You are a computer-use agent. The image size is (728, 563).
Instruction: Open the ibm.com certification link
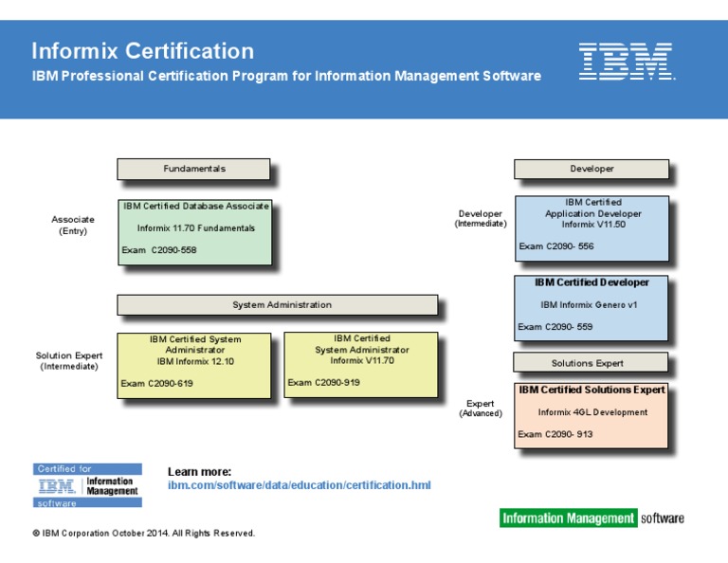[299, 485]
